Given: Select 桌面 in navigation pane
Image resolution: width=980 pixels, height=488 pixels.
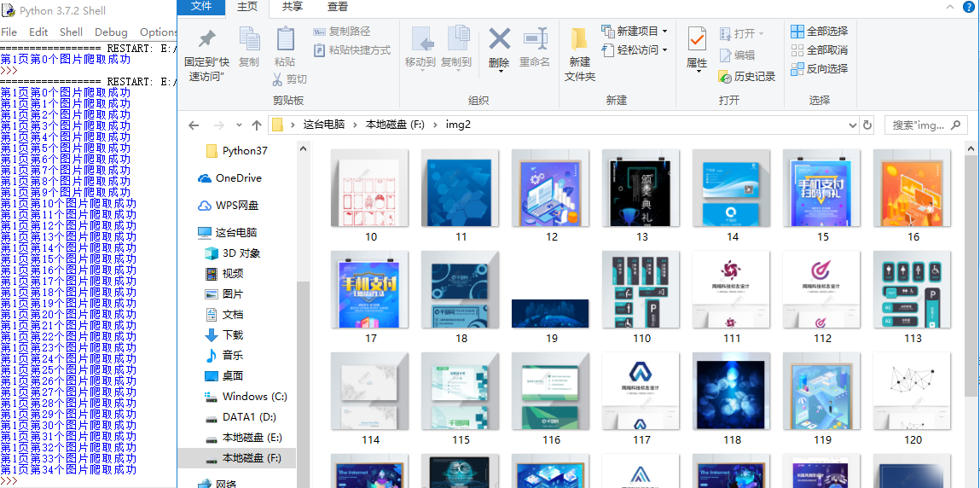Looking at the screenshot, I should point(224,375).
